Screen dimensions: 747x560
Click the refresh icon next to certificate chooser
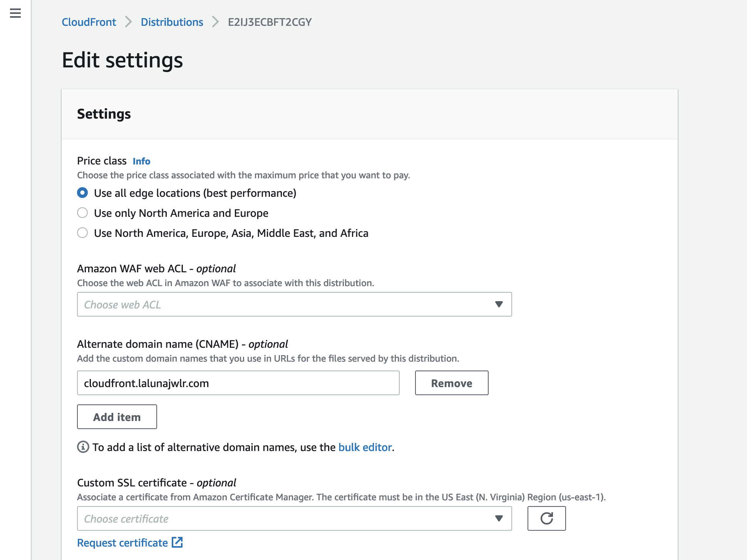pos(545,518)
